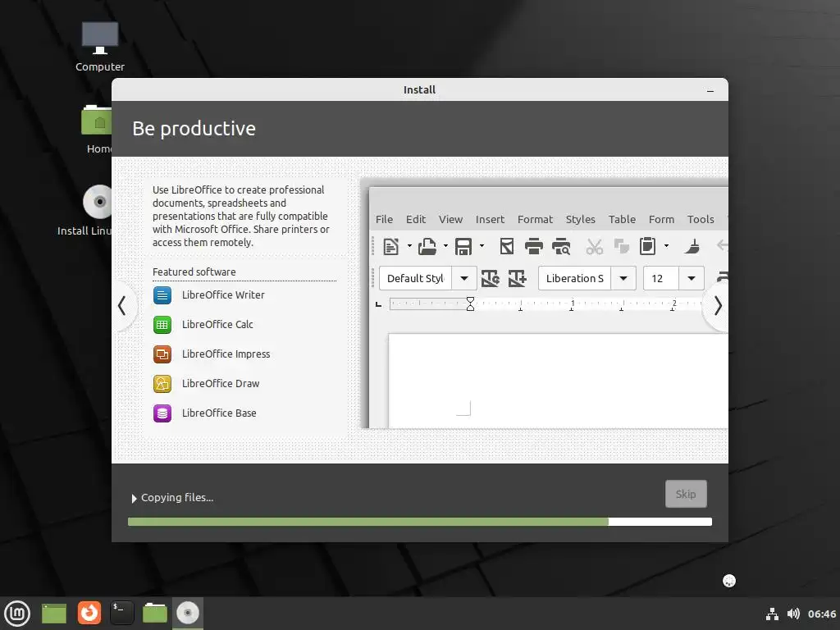Click the LibreOffice Impress icon
Screen dimensions: 840x630
162,354
